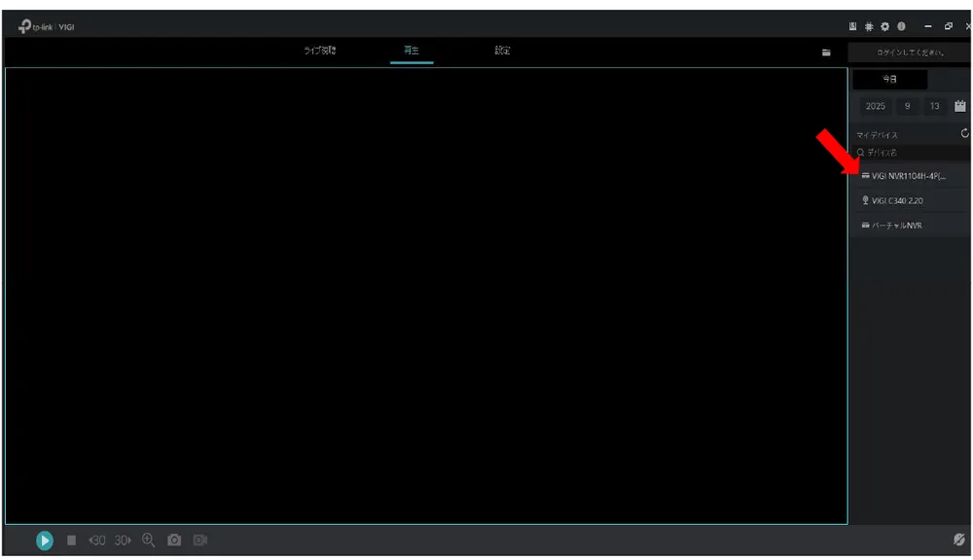This screenshot has height=560, width=973.
Task: Open settings via the gear icon
Action: pos(884,26)
